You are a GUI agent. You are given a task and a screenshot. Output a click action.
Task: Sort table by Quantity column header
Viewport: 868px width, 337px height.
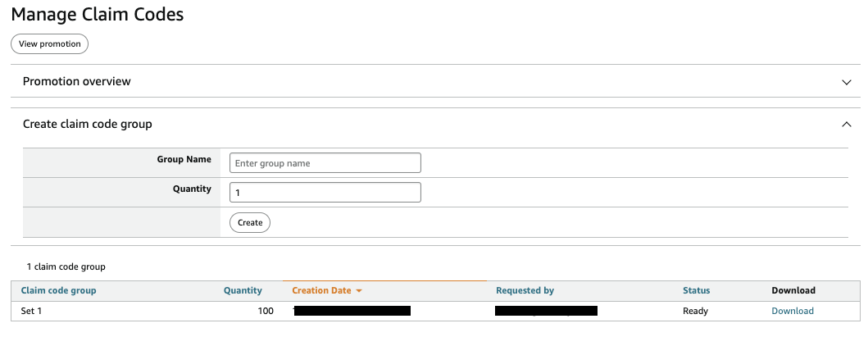[243, 291]
